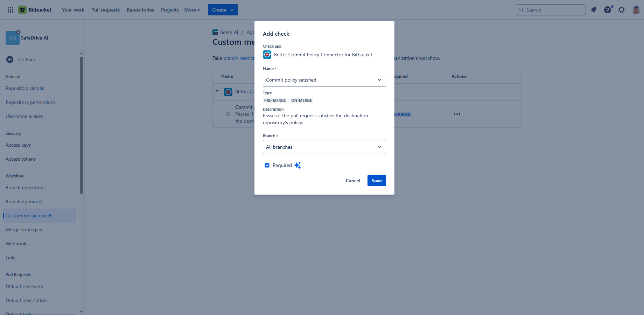Open the user profile avatar
Viewport: 644px width, 315px height.
[x=636, y=10]
